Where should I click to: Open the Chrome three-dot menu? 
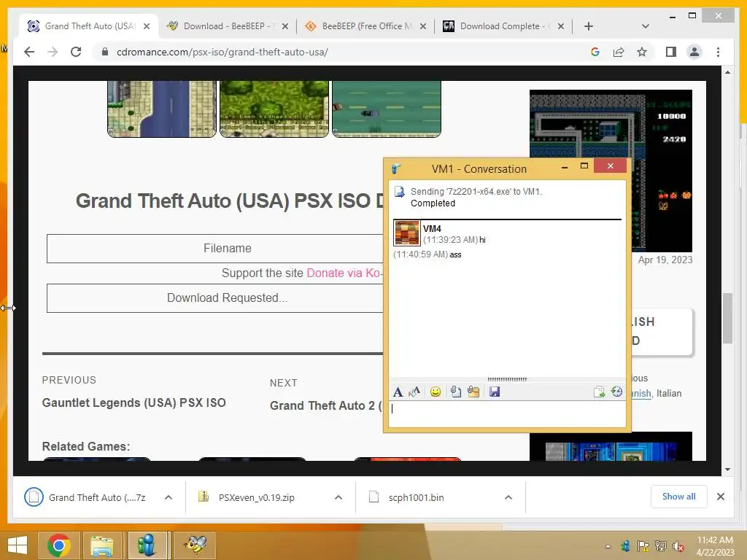pyautogui.click(x=718, y=52)
